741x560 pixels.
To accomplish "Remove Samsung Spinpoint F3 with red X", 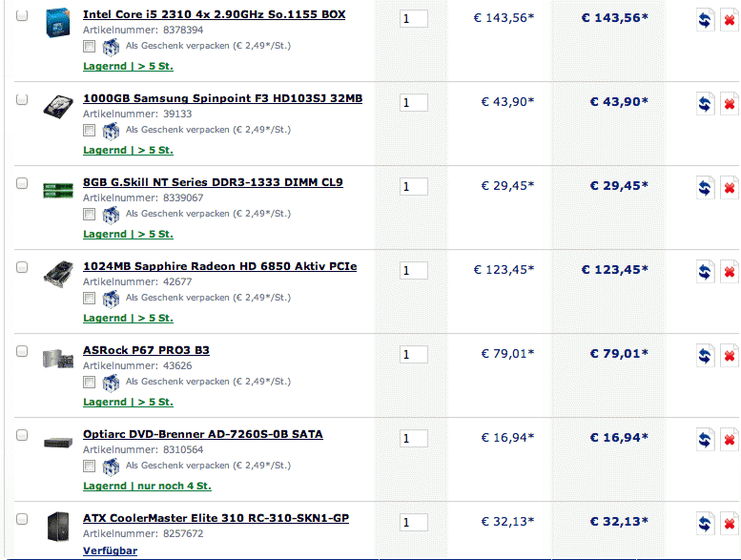I will click(x=730, y=104).
